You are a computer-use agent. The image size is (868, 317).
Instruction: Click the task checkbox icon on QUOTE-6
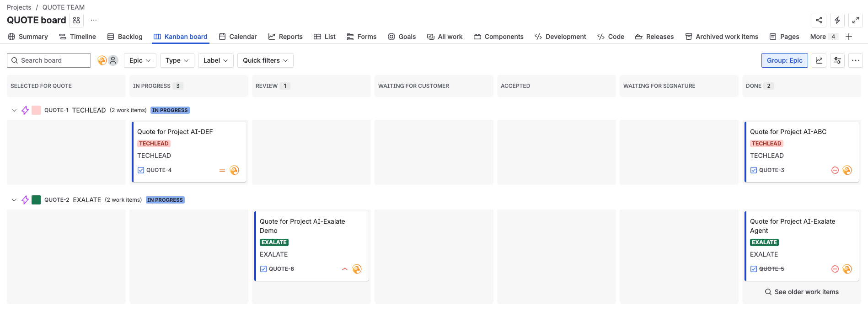pos(263,269)
